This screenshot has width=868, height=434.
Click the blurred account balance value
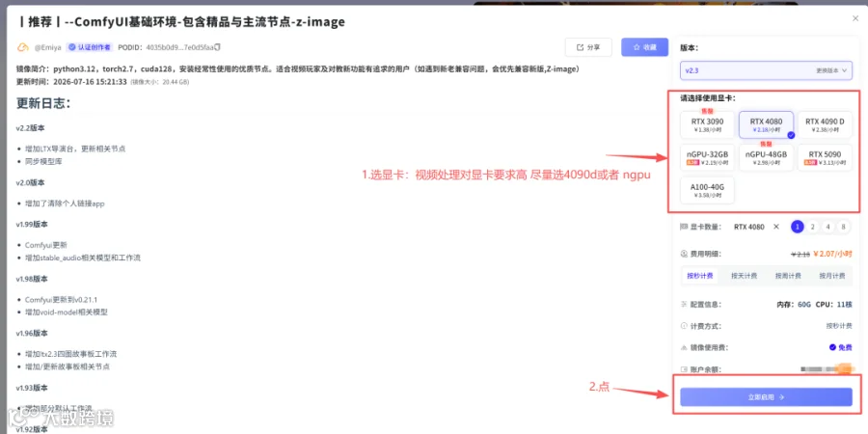point(826,368)
